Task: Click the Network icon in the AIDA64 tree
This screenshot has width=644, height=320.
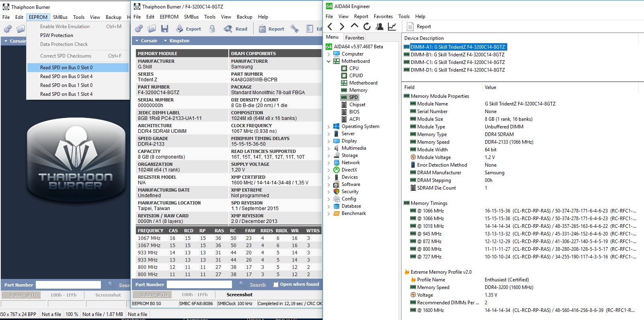Action: pyautogui.click(x=336, y=163)
